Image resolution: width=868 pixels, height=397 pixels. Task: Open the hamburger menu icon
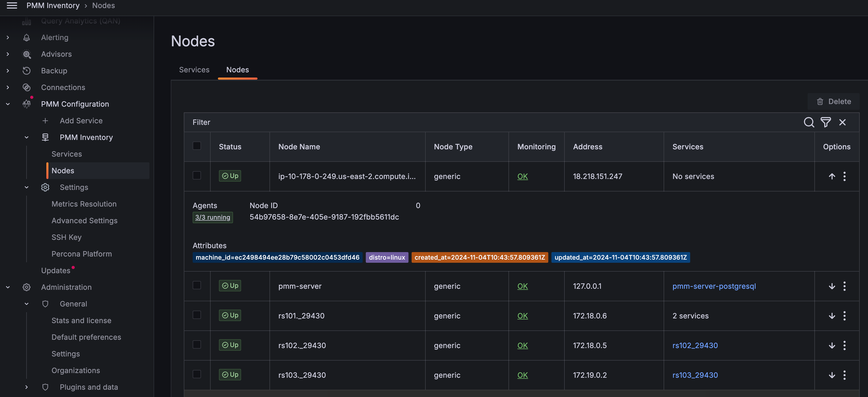12,5
